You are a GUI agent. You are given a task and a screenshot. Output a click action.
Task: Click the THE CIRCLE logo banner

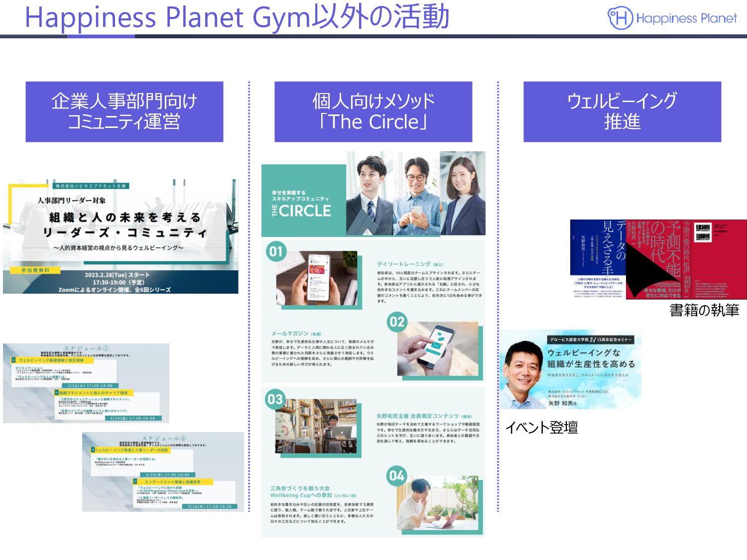pyautogui.click(x=304, y=201)
